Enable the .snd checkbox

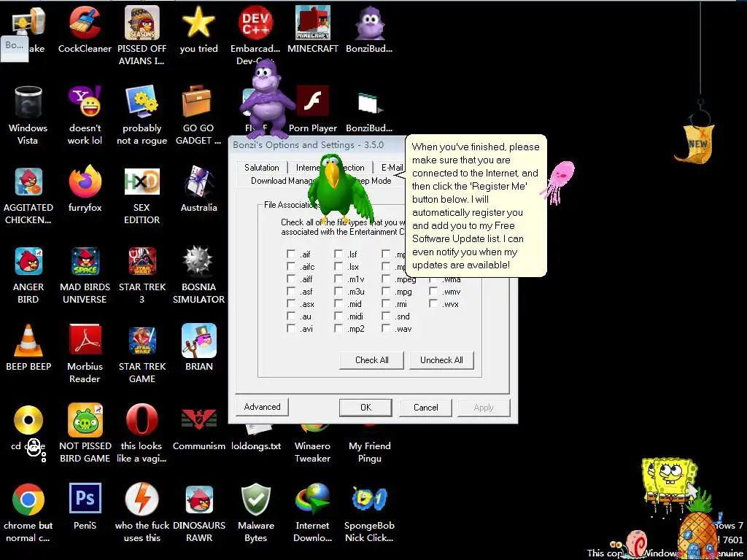(x=386, y=316)
